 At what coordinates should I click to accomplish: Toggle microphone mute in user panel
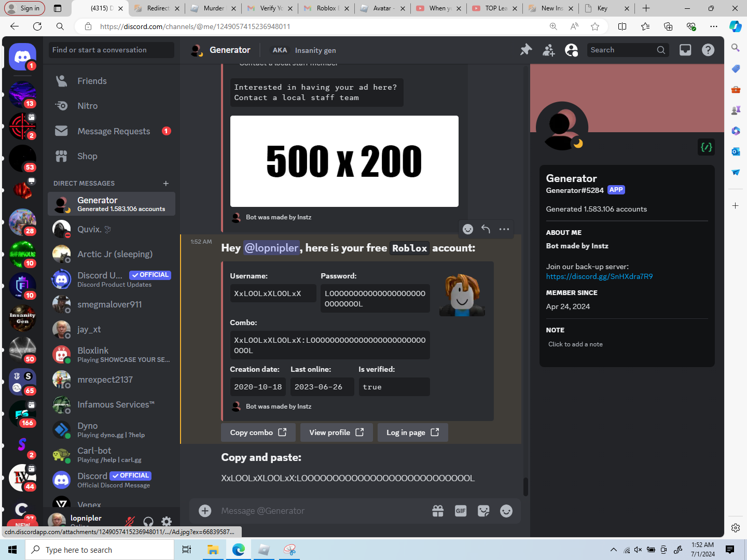[x=130, y=521]
